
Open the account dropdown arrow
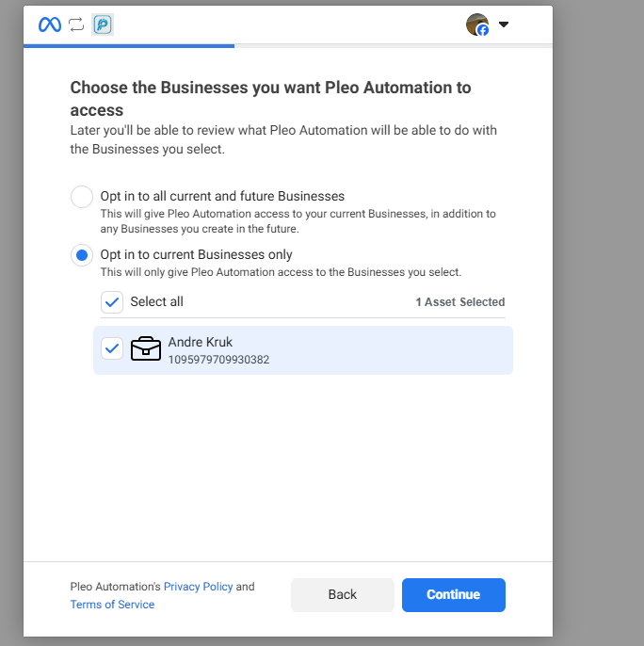coord(504,24)
